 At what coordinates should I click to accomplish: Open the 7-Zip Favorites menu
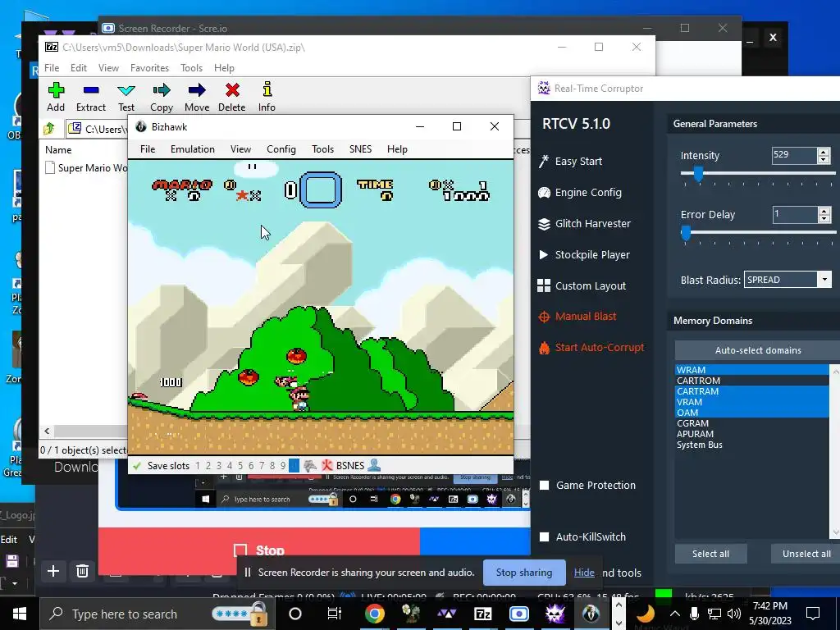[x=149, y=68]
